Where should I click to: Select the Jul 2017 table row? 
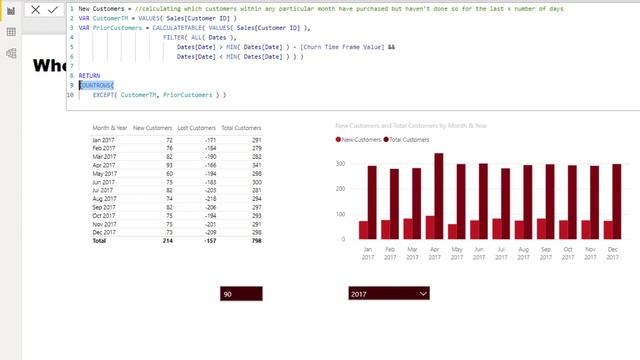pyautogui.click(x=177, y=190)
